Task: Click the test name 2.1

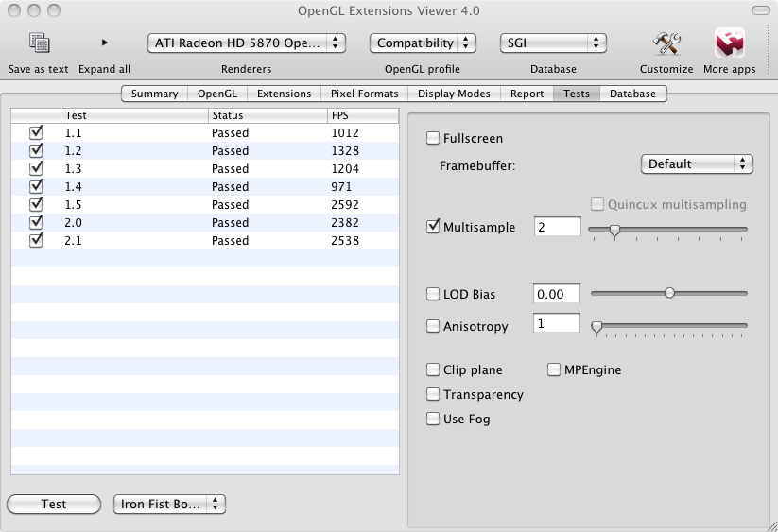Action: pos(73,240)
